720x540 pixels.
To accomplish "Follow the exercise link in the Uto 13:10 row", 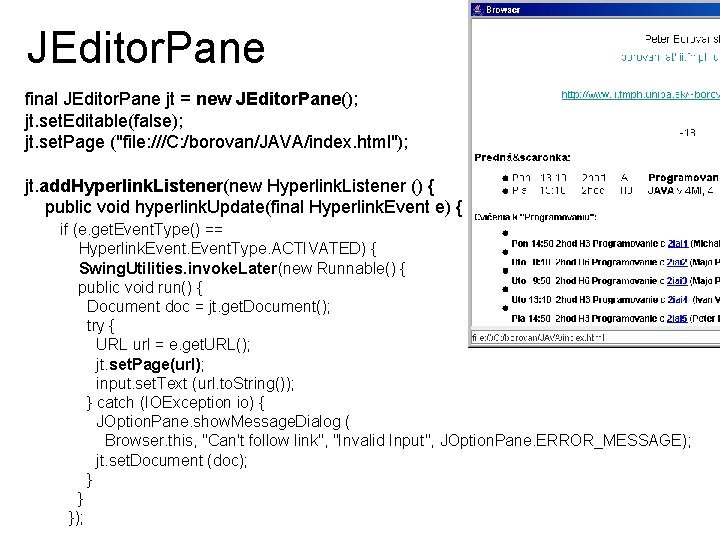I will point(677,299).
